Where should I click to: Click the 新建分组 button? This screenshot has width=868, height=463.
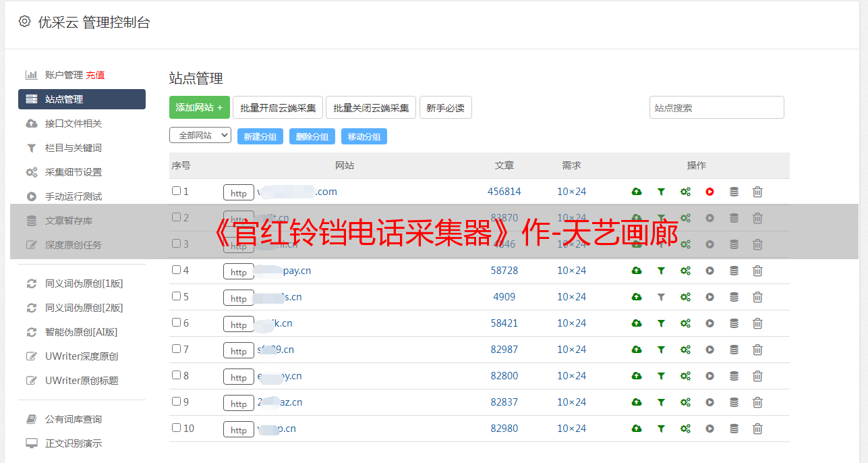260,136
